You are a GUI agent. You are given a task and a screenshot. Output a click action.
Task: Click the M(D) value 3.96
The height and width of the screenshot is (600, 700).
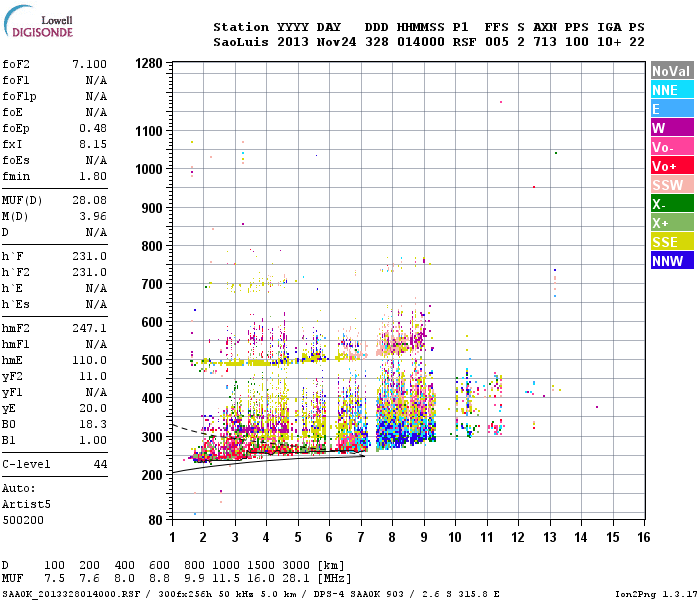tap(93, 216)
